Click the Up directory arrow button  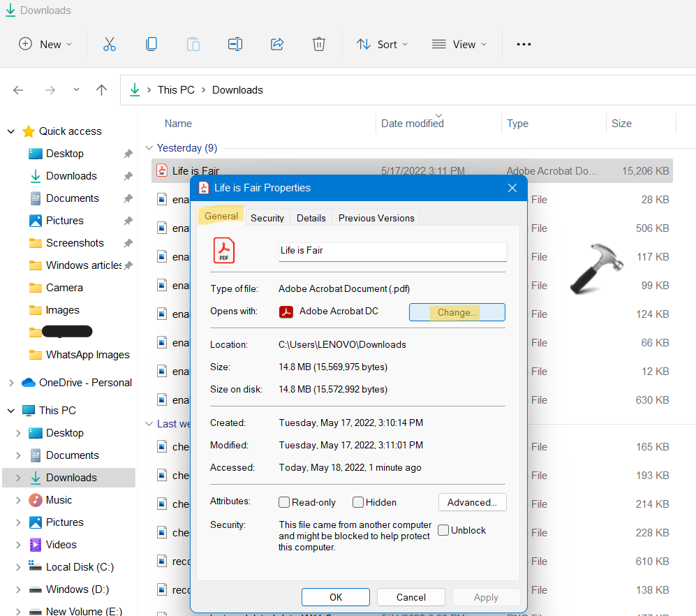[x=101, y=90]
